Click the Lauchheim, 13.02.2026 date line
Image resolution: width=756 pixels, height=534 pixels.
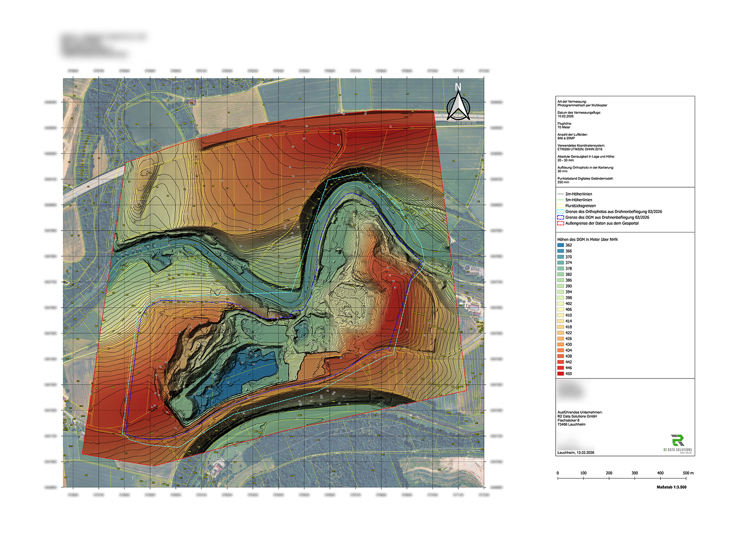(576, 452)
